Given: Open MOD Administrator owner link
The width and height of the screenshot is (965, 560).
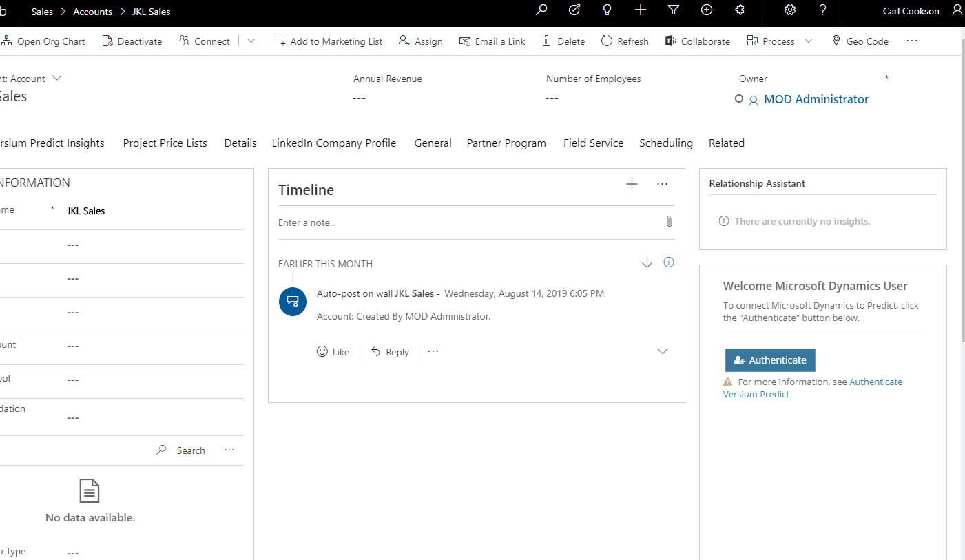Looking at the screenshot, I should (816, 99).
